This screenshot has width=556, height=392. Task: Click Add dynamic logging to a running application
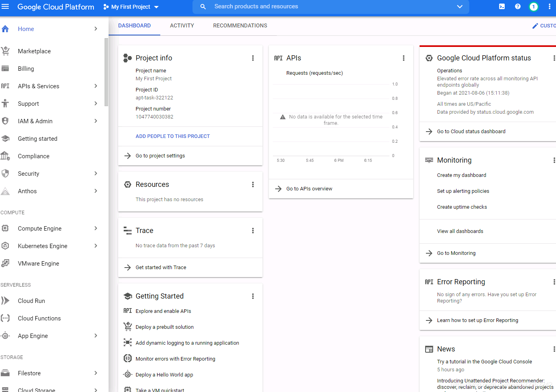pyautogui.click(x=187, y=343)
